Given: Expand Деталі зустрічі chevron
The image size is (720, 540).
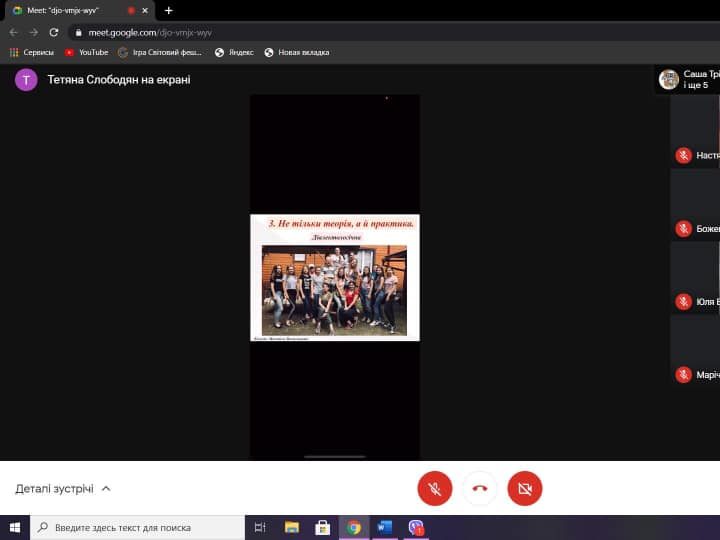Looking at the screenshot, I should pos(106,489).
